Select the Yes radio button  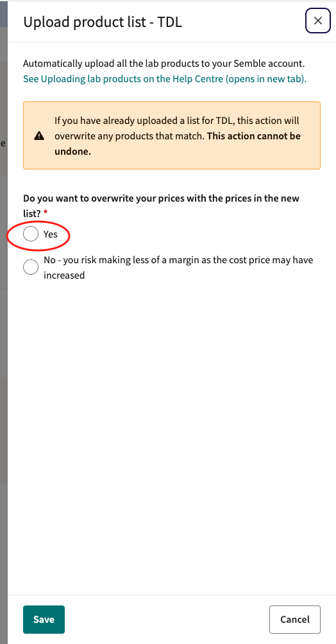[31, 234]
